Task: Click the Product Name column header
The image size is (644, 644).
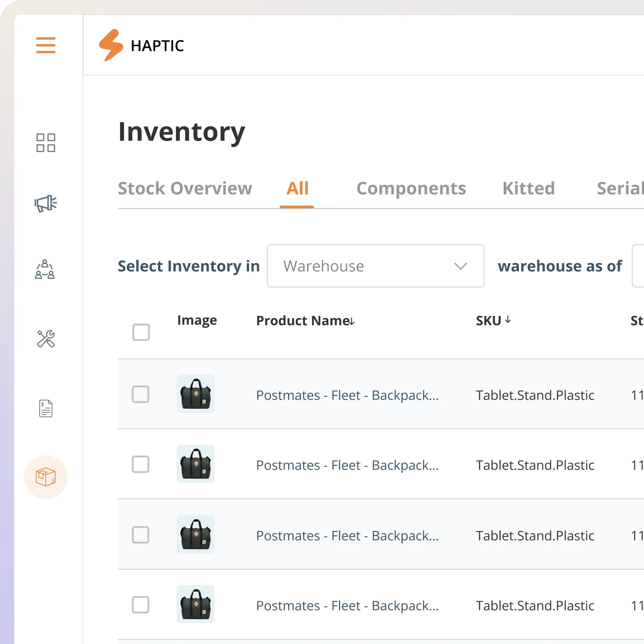Action: pos(303,320)
